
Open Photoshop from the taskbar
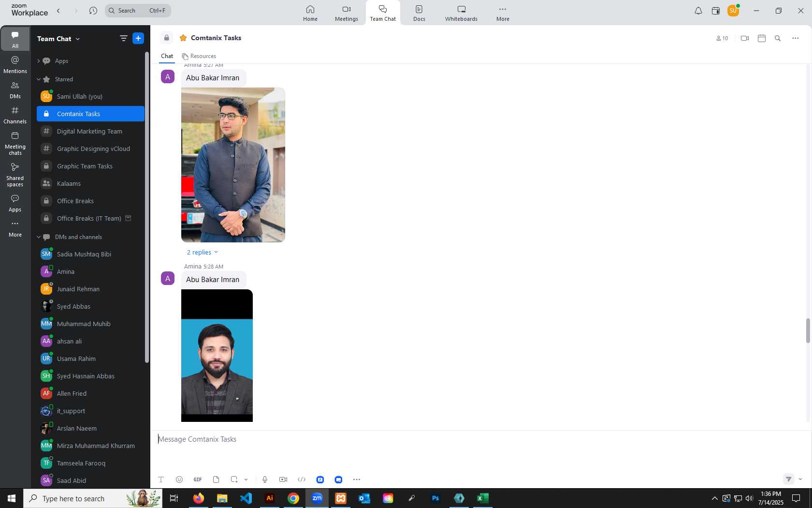click(x=435, y=498)
